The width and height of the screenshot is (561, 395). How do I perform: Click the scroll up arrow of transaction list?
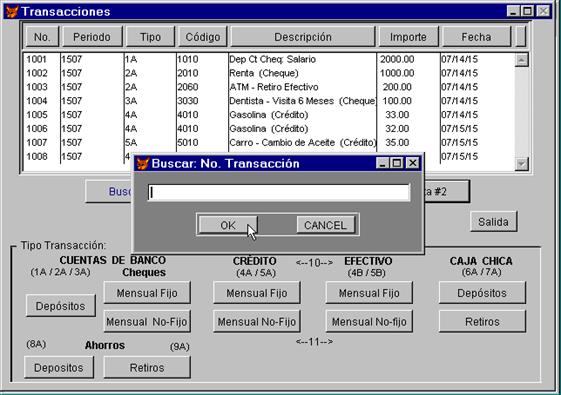[521, 60]
